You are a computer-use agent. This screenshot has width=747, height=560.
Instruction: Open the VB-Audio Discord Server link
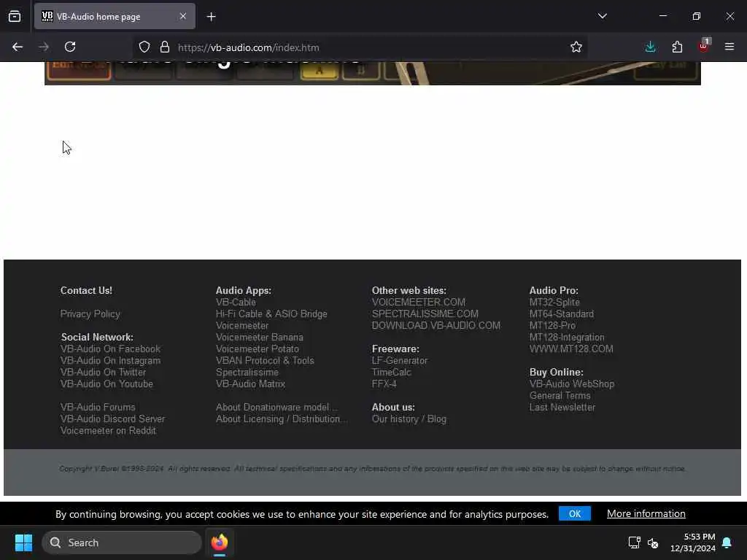click(x=113, y=419)
